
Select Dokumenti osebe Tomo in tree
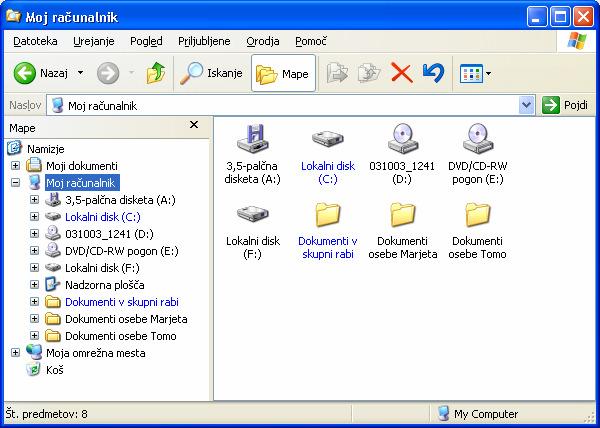pos(121,336)
